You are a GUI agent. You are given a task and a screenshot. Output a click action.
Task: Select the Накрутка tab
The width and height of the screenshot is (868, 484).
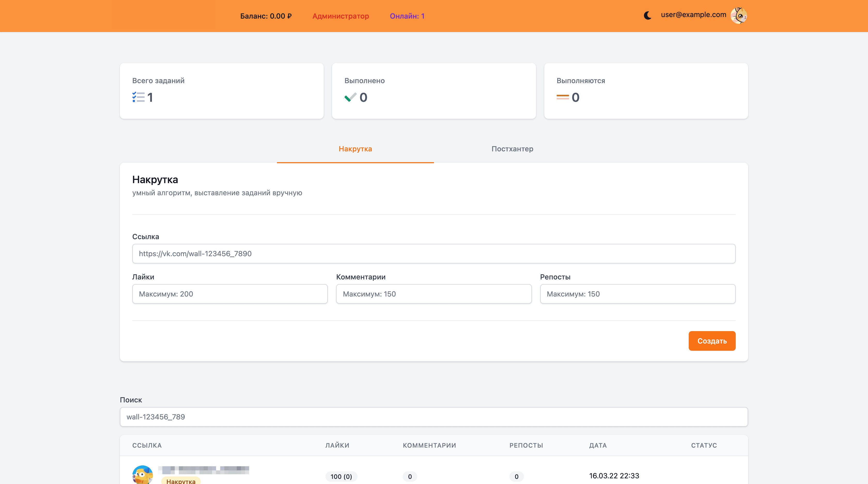[x=355, y=149]
